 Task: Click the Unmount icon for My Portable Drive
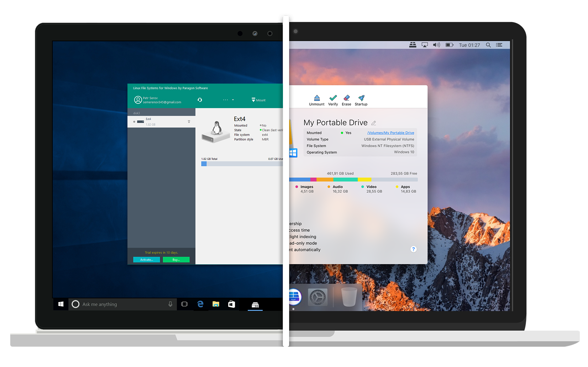pyautogui.click(x=316, y=99)
